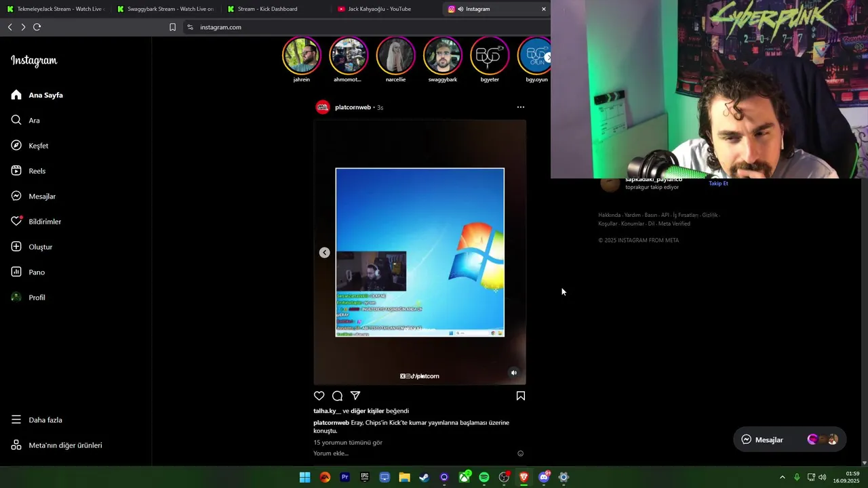
Task: Switch to TekmeleyeJack Stream tab
Action: click(56, 9)
